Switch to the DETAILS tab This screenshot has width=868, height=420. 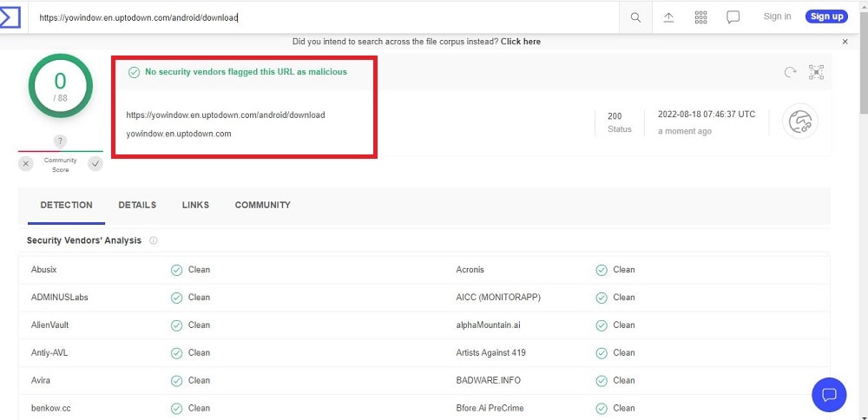pyautogui.click(x=137, y=206)
